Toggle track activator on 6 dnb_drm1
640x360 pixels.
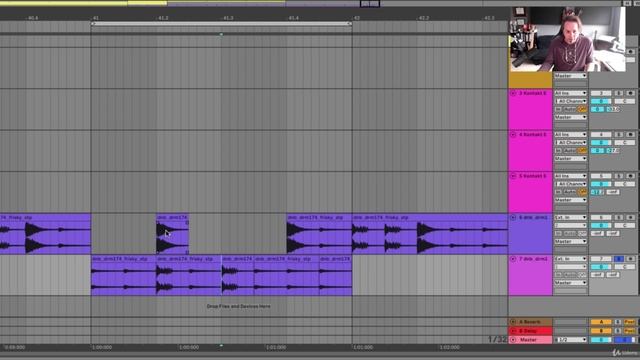click(601, 218)
